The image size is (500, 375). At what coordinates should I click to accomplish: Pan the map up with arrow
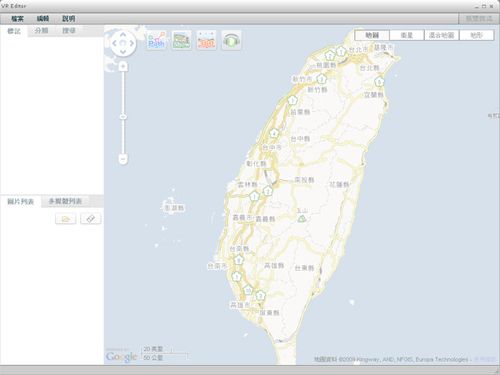(123, 35)
